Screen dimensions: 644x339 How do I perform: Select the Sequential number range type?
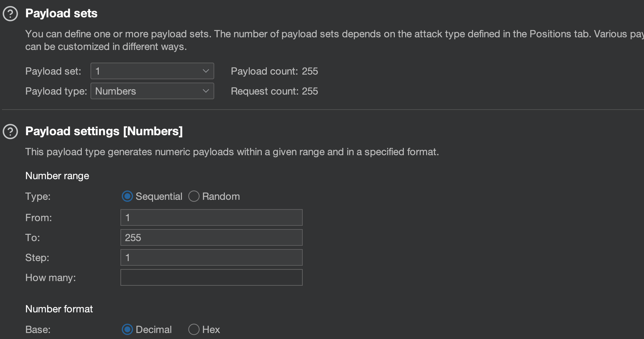[127, 196]
